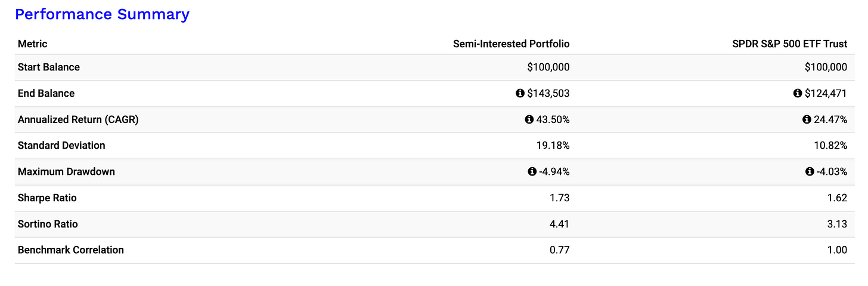Click the Performance Summary heading
The width and height of the screenshot is (868, 286).
pos(102,14)
